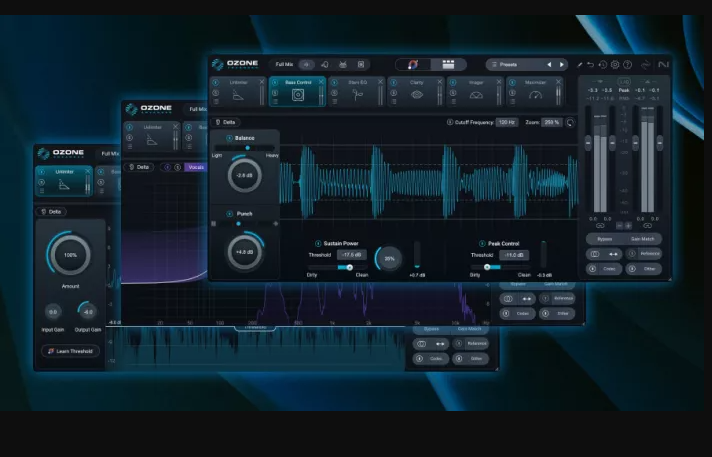
Task: Click the Dither button in front window
Action: pyautogui.click(x=644, y=269)
